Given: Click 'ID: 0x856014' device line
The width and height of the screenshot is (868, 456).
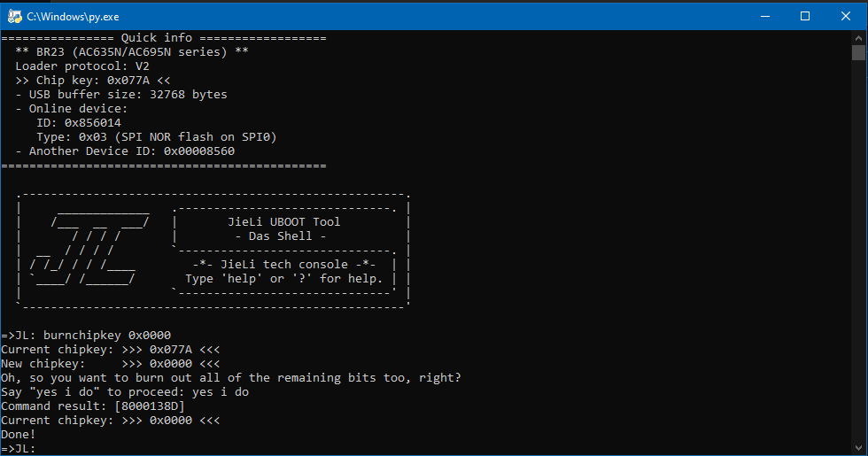Looking at the screenshot, I should coord(79,123).
